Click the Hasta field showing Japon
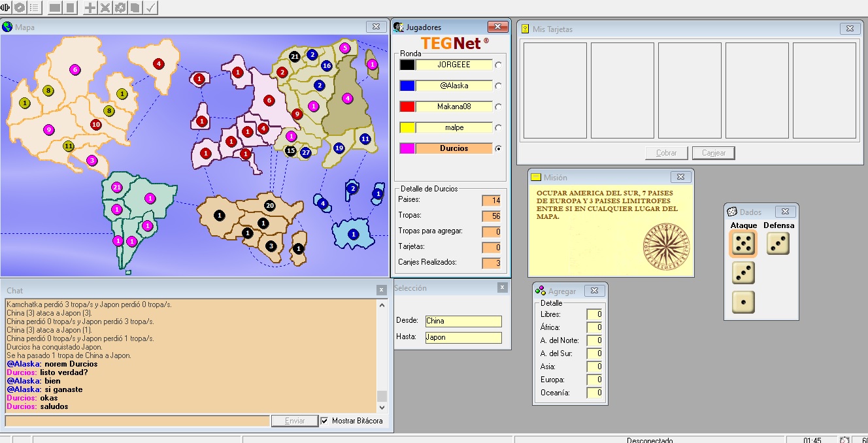868x443 pixels. (x=463, y=337)
